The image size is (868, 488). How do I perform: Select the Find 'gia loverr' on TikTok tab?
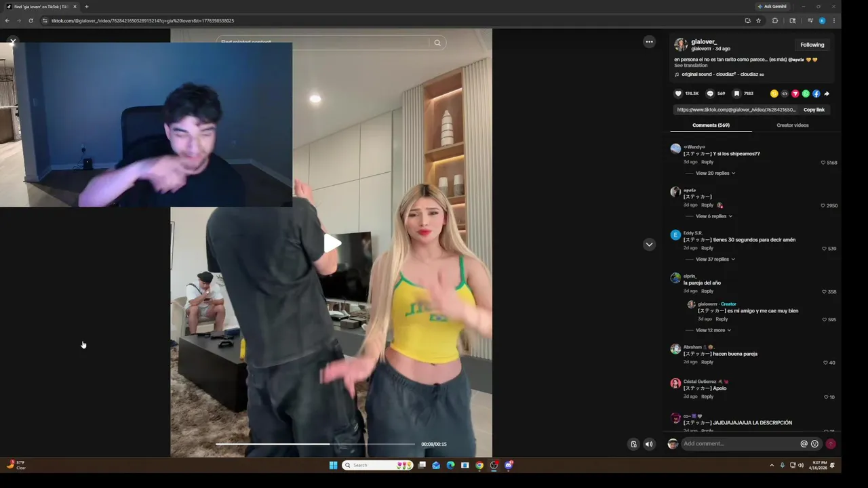click(x=41, y=7)
